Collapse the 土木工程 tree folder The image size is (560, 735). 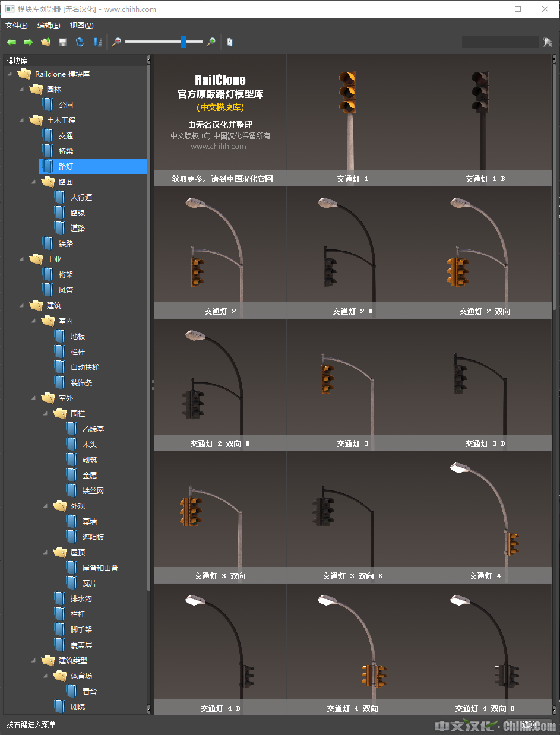click(x=22, y=120)
